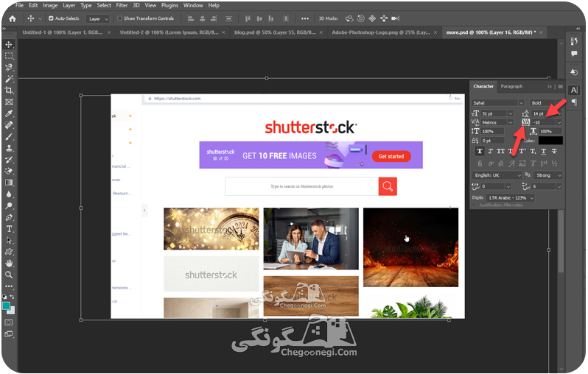588x374 pixels.
Task: Toggle the Auto-Select checkbox
Action: coord(51,18)
